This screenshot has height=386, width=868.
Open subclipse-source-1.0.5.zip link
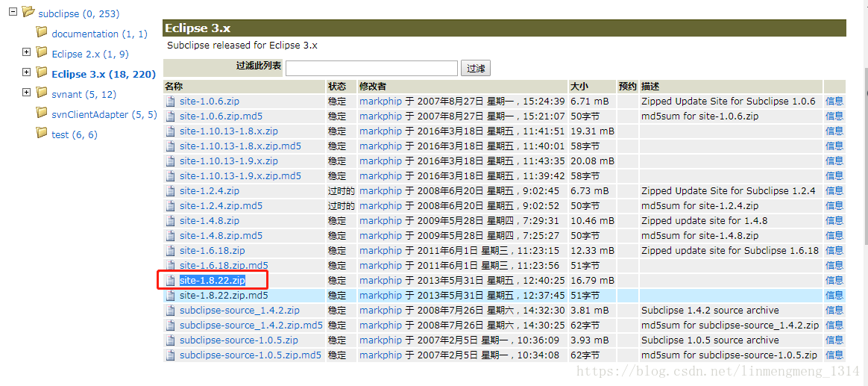(x=239, y=340)
